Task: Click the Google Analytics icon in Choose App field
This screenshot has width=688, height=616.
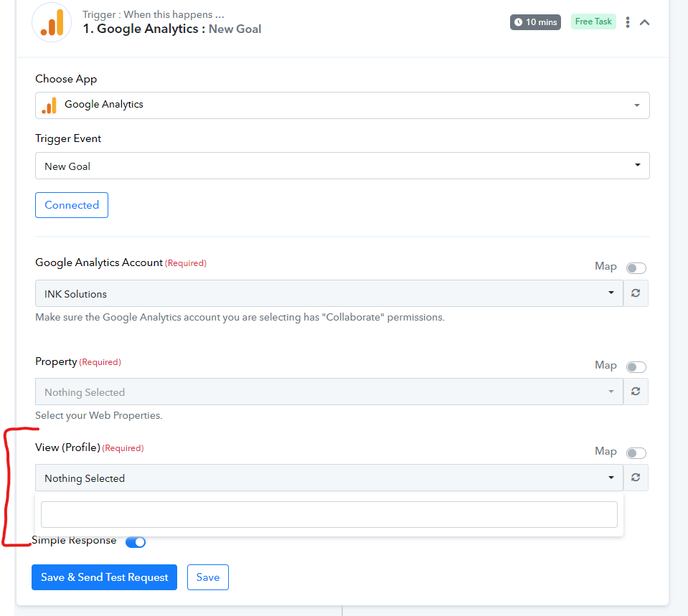Action: click(x=50, y=105)
